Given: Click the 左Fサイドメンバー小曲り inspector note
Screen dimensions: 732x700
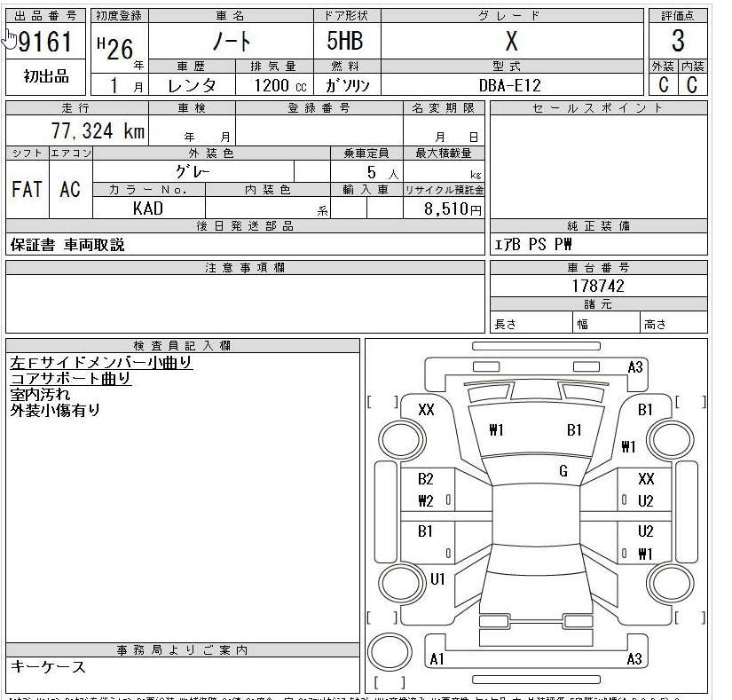Looking at the screenshot, I should (101, 362).
